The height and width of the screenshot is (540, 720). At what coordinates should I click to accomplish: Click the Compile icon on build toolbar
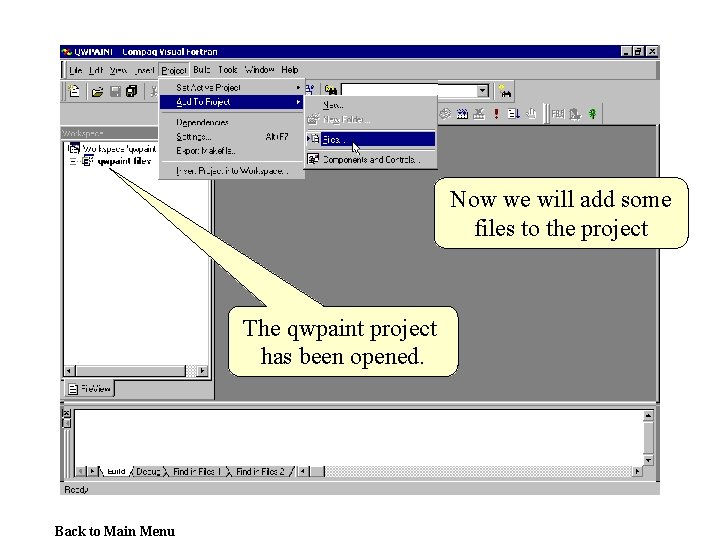(445, 113)
